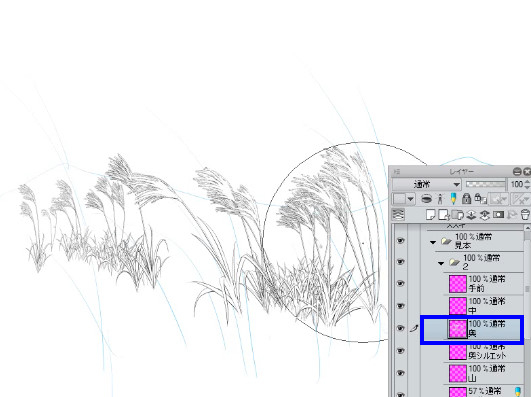Click the new vector layer icon
The height and width of the screenshot is (397, 531).
point(444,214)
